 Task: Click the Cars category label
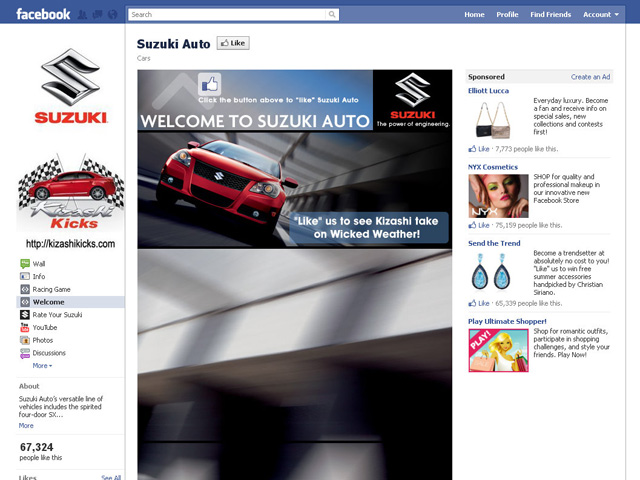point(143,58)
